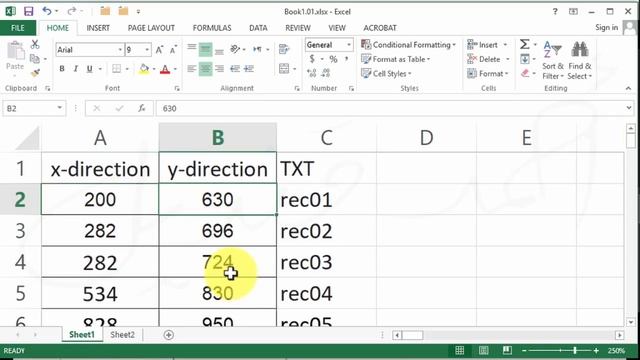This screenshot has width=640, height=360.
Task: Open the FILE tab
Action: [x=18, y=28]
